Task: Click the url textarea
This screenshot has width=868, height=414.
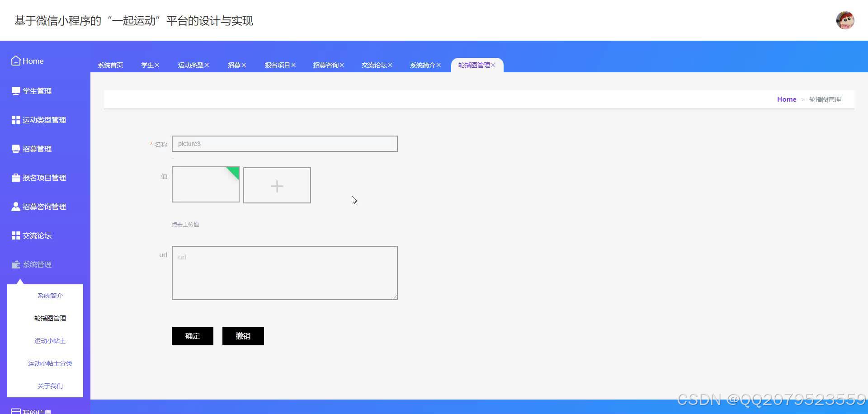Action: pos(285,273)
